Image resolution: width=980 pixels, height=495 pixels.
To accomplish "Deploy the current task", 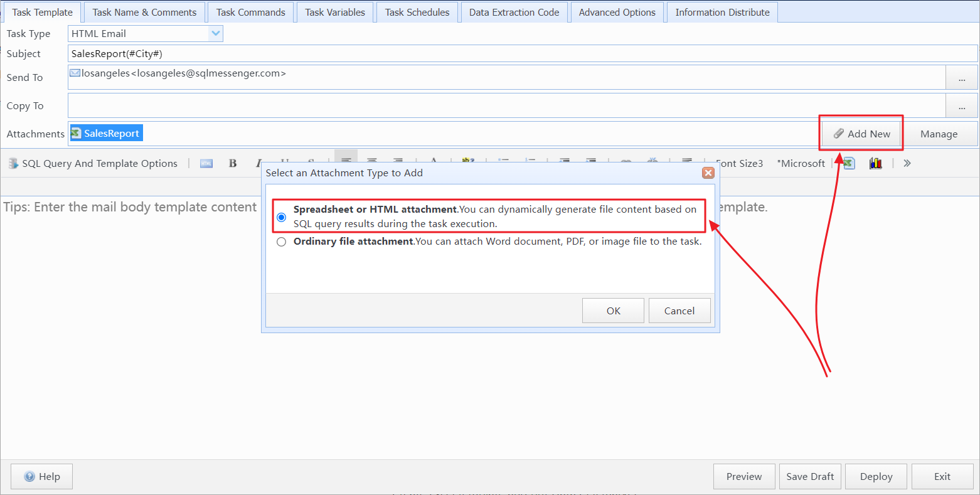I will pyautogui.click(x=876, y=476).
